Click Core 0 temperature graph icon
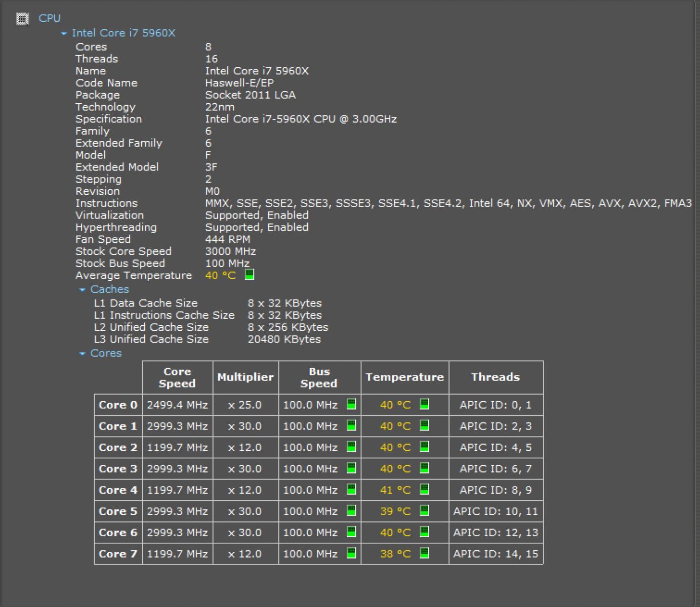 coord(425,404)
